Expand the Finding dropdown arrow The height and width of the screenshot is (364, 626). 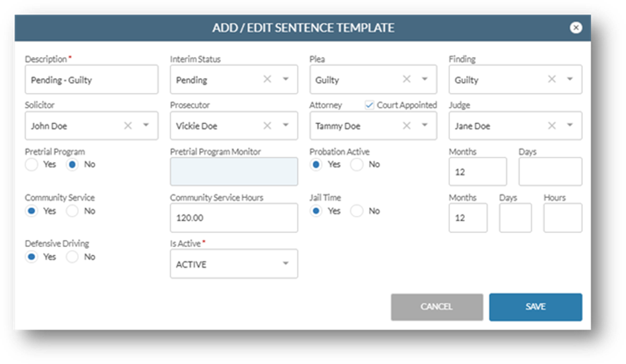pyautogui.click(x=569, y=79)
